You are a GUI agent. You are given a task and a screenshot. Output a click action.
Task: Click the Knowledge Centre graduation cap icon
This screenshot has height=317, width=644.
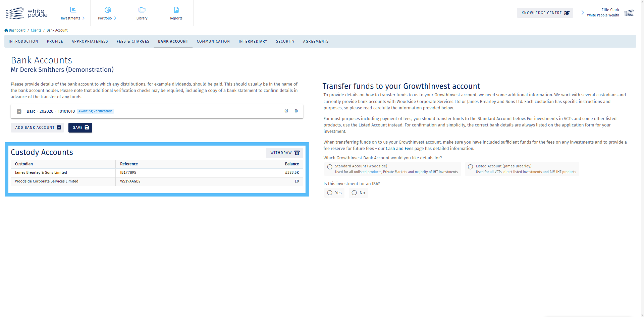567,13
